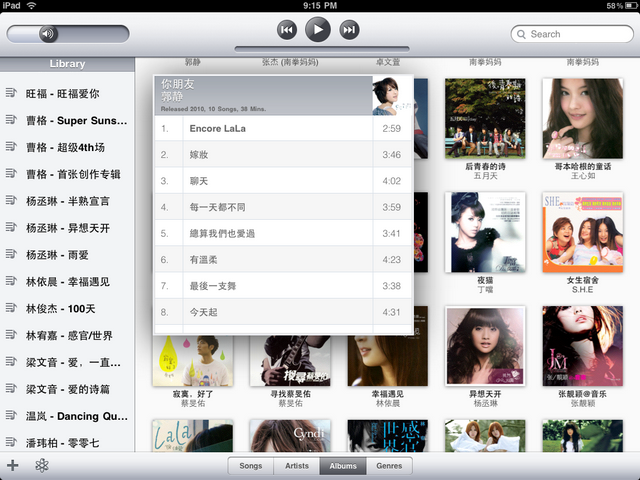Open playlist 杨丞琳 - 异想天开

point(67,228)
